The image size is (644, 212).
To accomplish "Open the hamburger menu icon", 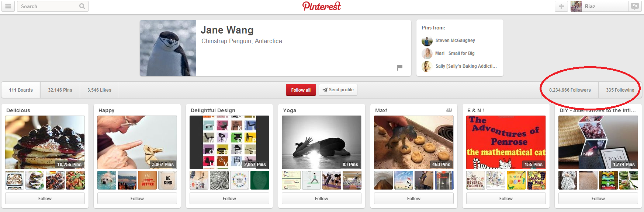I will coord(8,6).
